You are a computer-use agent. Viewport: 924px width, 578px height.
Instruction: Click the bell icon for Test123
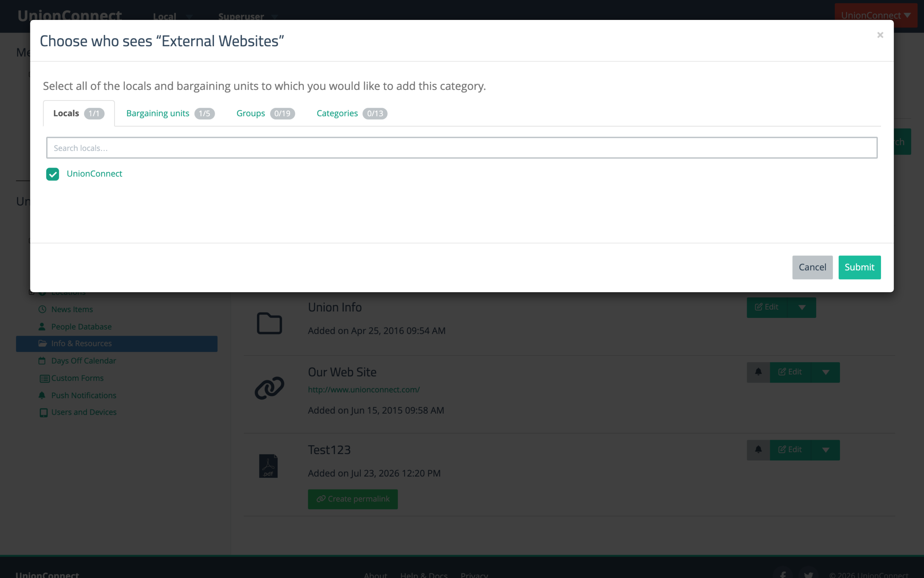(758, 450)
